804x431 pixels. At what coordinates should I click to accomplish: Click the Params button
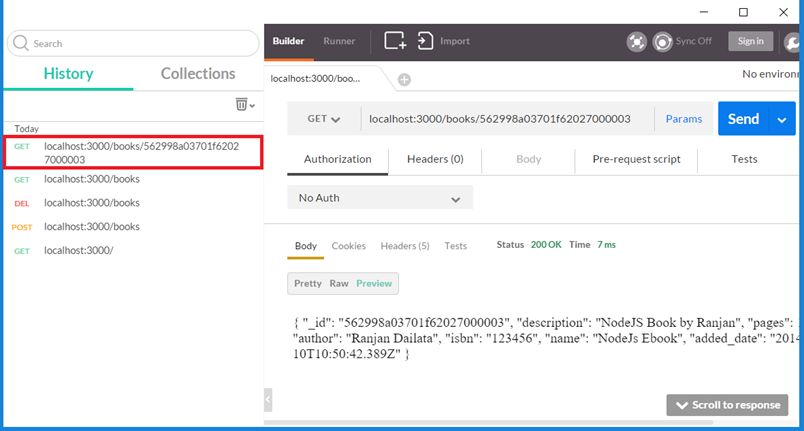click(x=684, y=119)
